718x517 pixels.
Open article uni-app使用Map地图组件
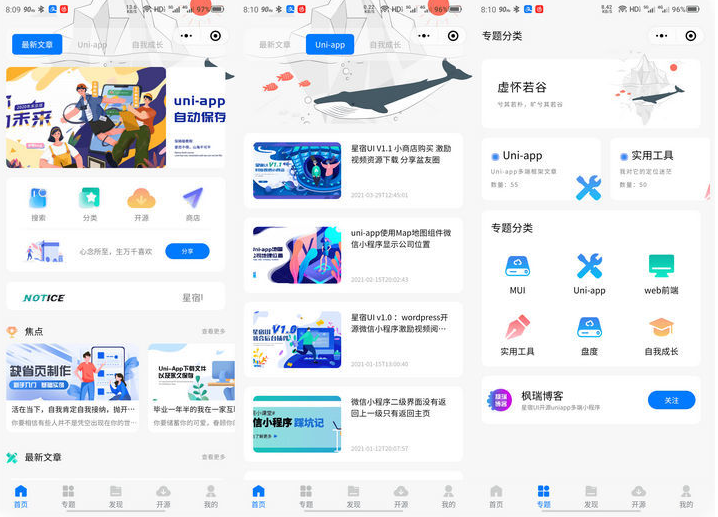click(x=354, y=256)
